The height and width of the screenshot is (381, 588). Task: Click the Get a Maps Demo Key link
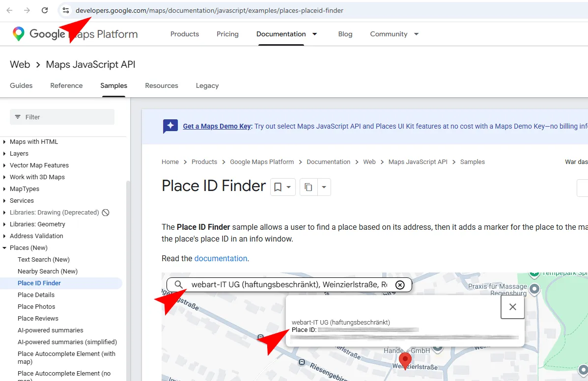[217, 126]
